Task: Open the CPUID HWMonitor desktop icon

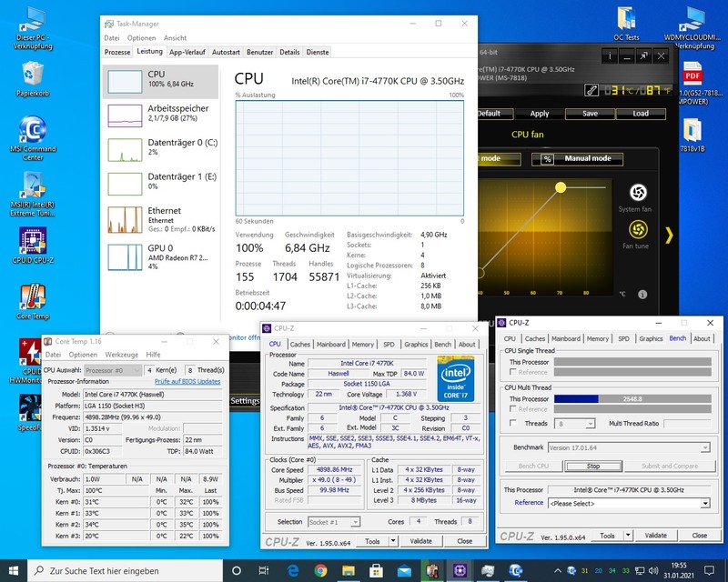Action: [31, 361]
